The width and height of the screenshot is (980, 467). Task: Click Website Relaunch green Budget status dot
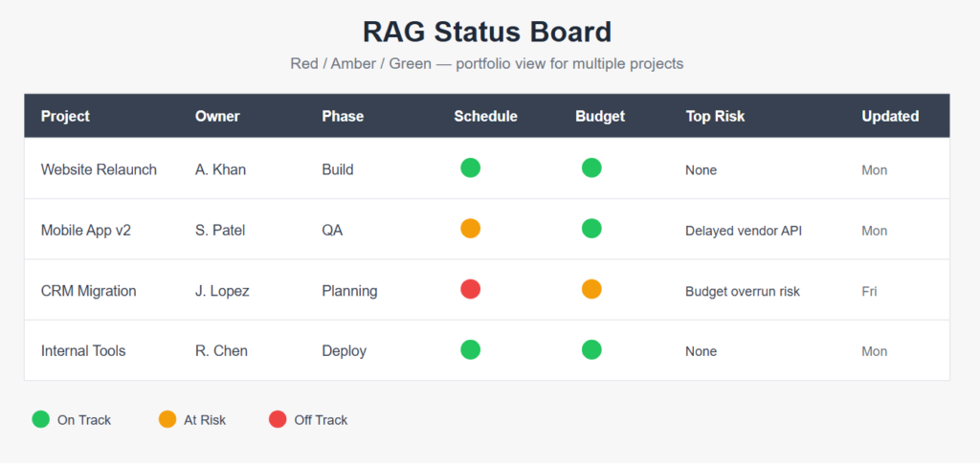click(x=591, y=168)
